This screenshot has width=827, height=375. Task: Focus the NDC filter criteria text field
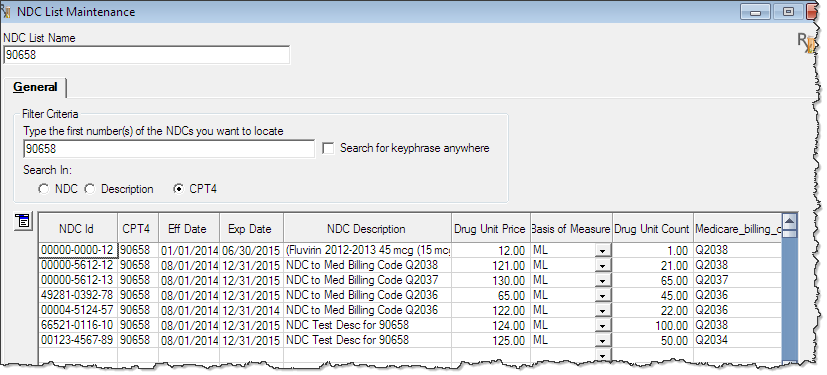169,149
